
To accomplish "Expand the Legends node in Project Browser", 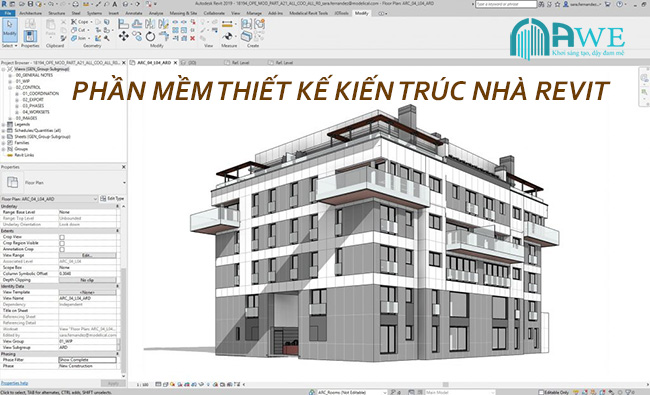I will tap(3, 124).
